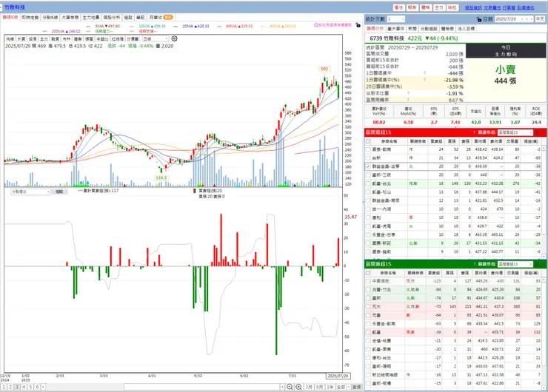This screenshot has width=548, height=392.
Task: Switch to 分點K線 tab
Action: 50,17
